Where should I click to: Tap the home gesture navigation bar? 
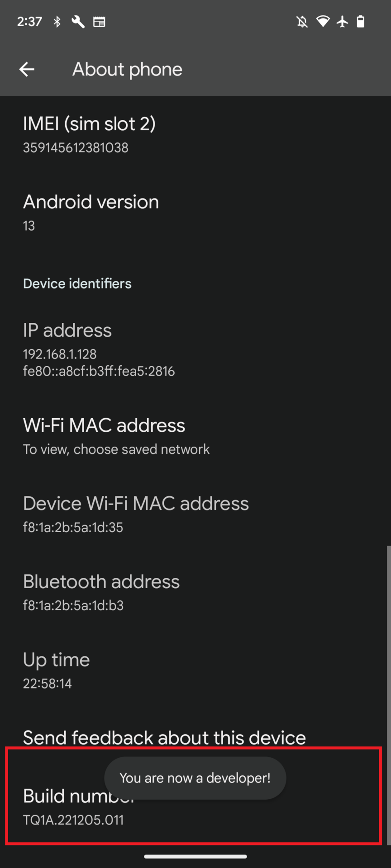[x=195, y=856]
